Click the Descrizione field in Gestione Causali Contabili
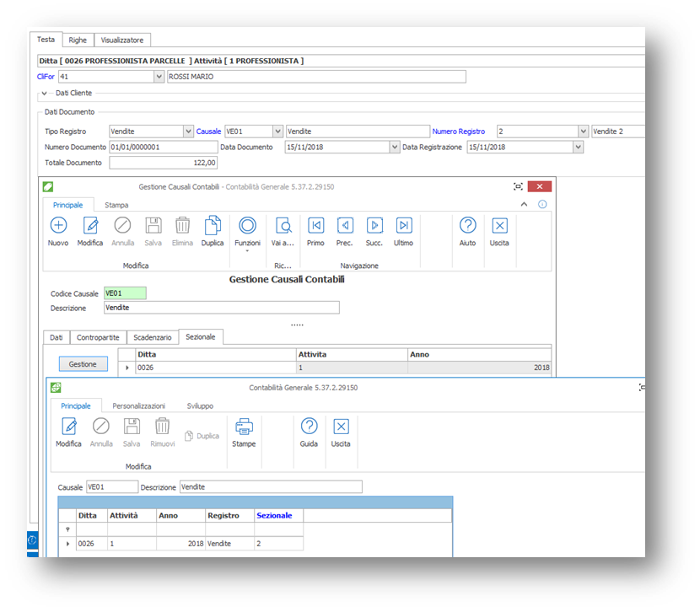This screenshot has height=612, width=700. 222,308
